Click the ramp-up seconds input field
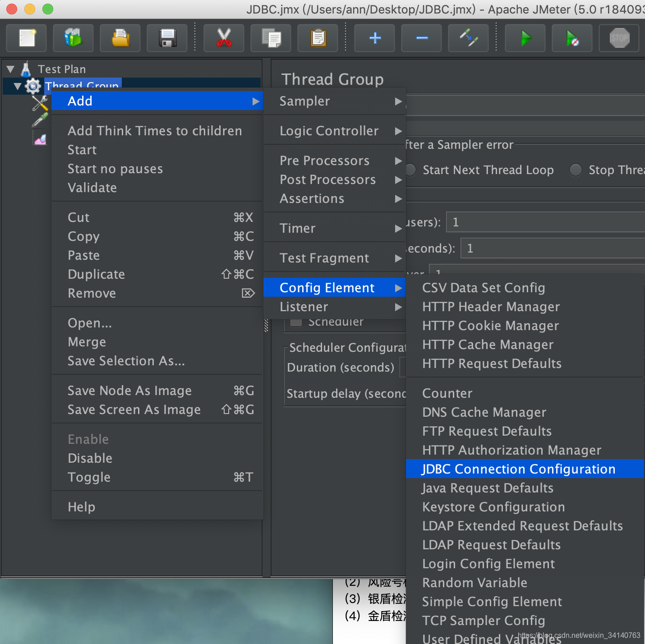The image size is (645, 644). [x=553, y=248]
